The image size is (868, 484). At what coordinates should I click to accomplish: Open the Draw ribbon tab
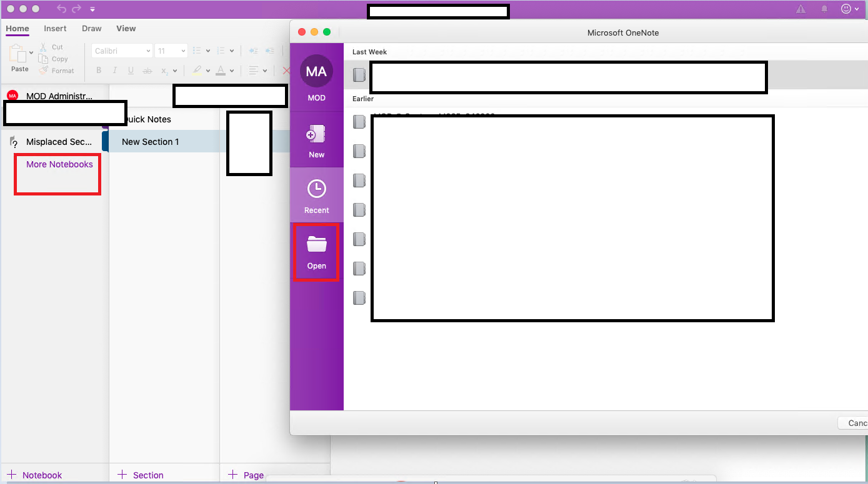pos(92,28)
